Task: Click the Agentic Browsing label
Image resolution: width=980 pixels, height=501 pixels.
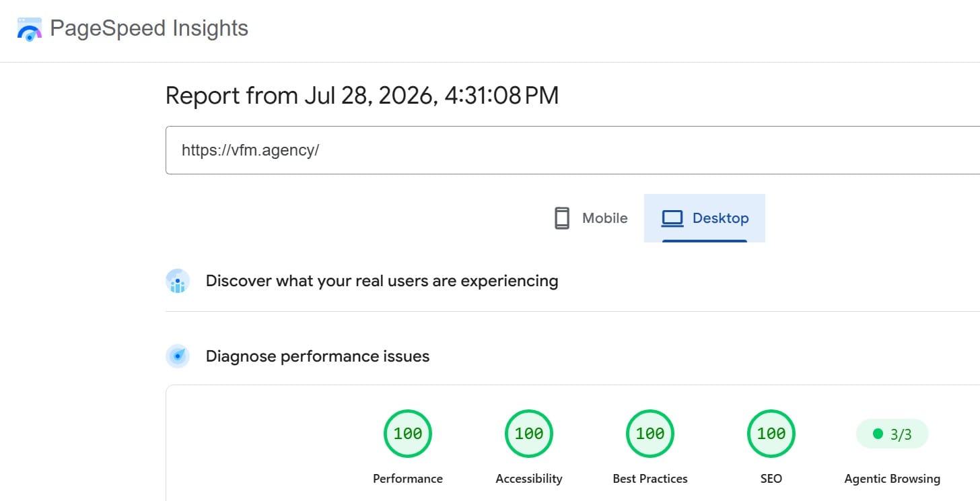Action: tap(893, 479)
